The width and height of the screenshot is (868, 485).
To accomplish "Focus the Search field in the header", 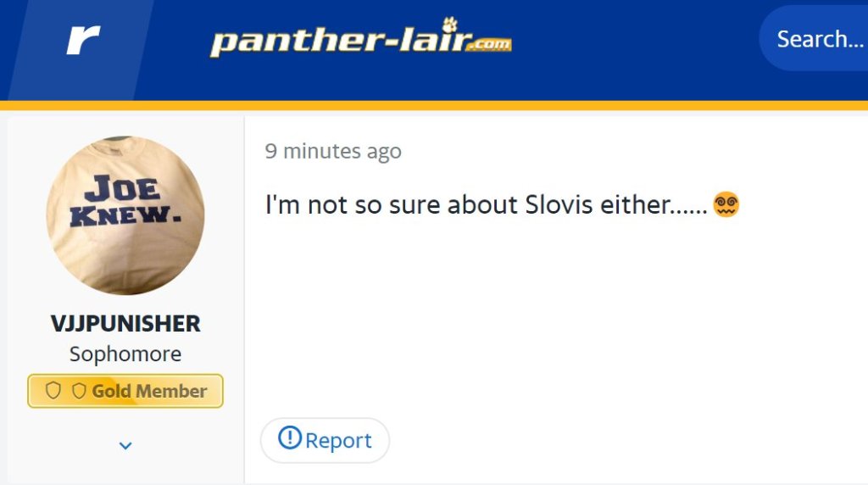I will click(818, 39).
